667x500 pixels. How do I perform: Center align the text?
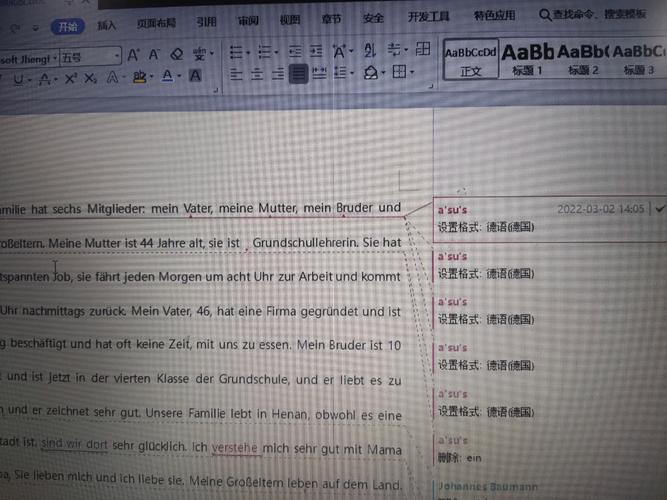pos(257,75)
